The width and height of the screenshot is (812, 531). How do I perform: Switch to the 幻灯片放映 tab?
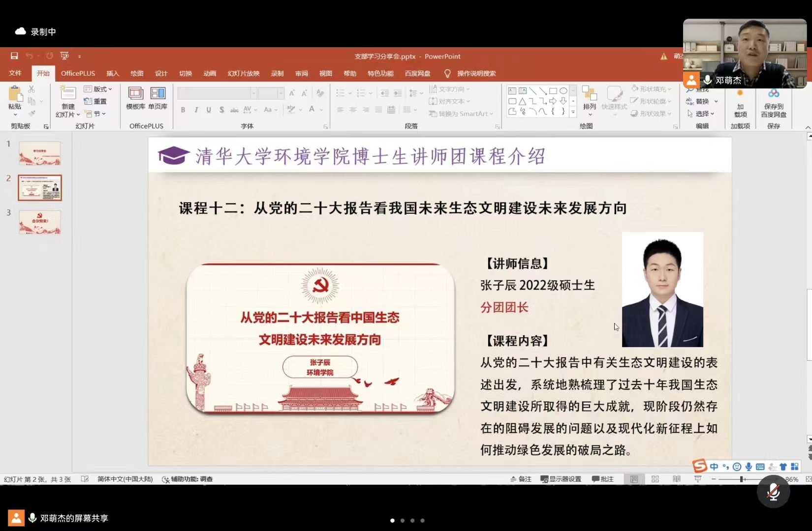pos(243,73)
